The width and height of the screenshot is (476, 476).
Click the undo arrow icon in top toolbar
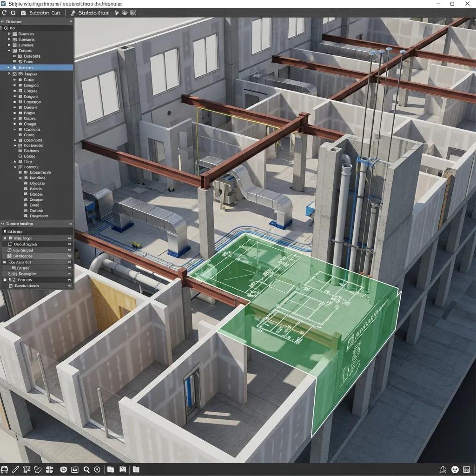pos(4,13)
